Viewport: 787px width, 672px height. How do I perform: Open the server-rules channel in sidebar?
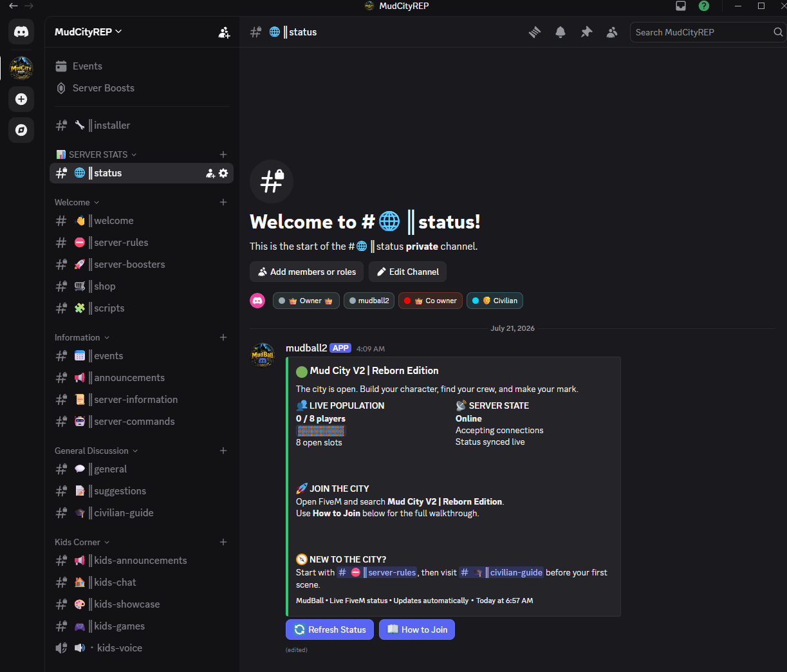pos(142,243)
